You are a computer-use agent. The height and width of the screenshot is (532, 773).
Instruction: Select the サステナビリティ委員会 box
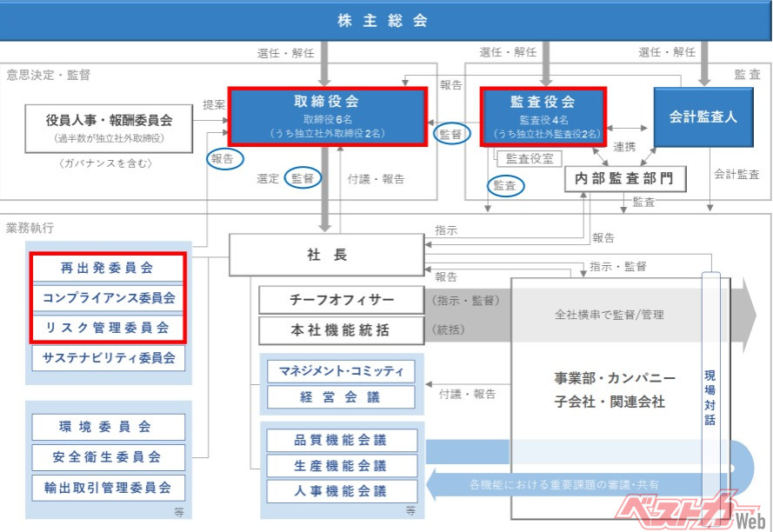click(x=109, y=356)
